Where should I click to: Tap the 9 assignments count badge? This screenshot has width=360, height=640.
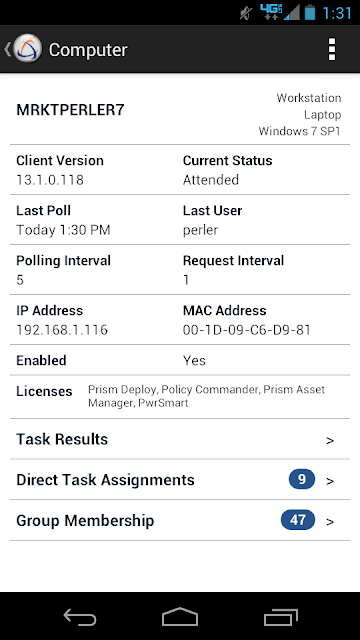coord(302,479)
